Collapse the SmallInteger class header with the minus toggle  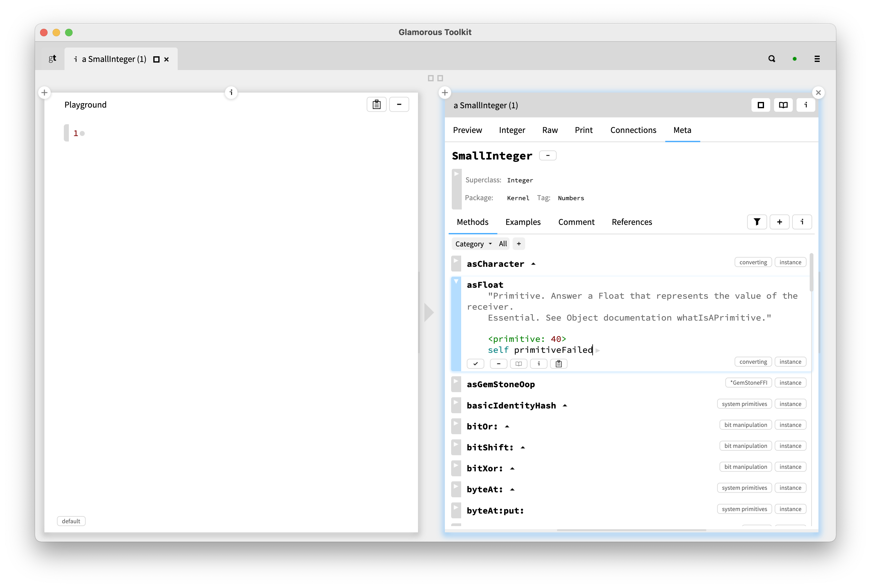[x=548, y=155]
